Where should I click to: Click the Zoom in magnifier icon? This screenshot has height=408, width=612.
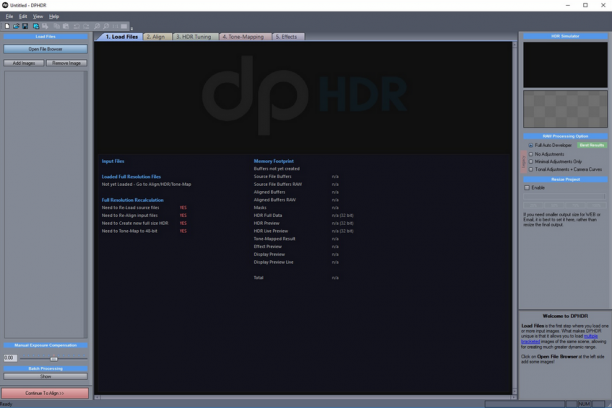pyautogui.click(x=97, y=26)
